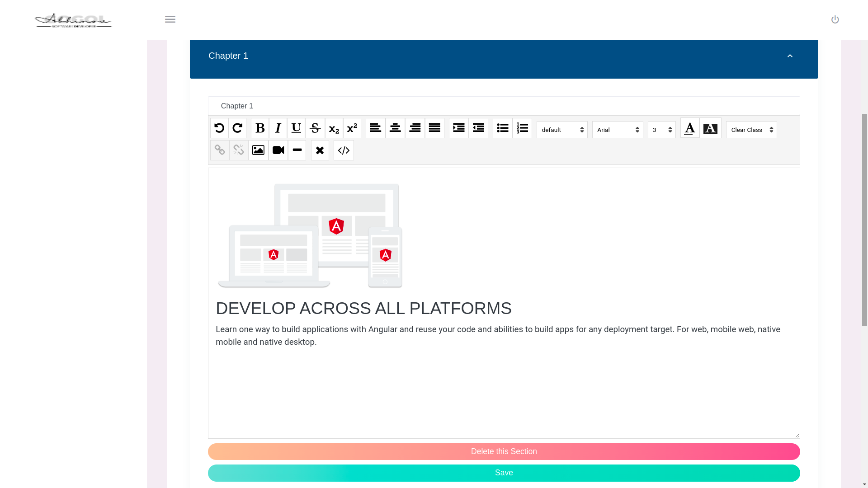Click the Delete this Section button
The width and height of the screenshot is (868, 488).
[x=504, y=451]
